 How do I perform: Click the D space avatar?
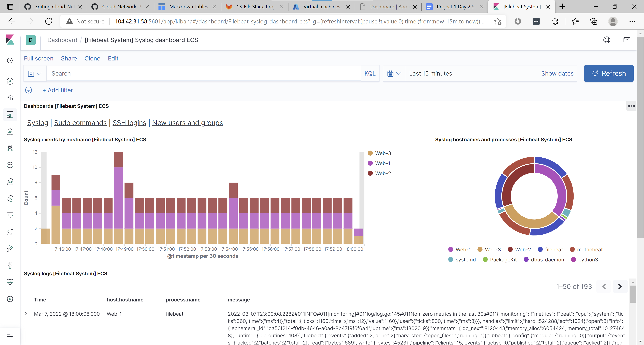tap(31, 40)
